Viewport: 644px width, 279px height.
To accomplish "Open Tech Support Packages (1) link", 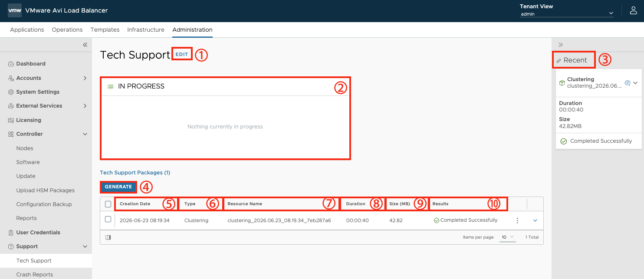I will coord(135,173).
